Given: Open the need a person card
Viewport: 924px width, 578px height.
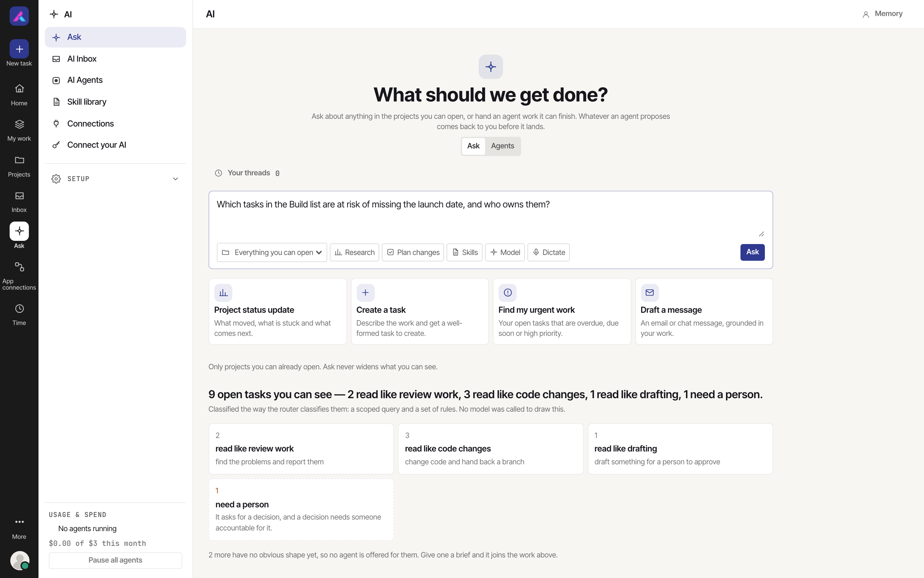Looking at the screenshot, I should click(x=301, y=510).
